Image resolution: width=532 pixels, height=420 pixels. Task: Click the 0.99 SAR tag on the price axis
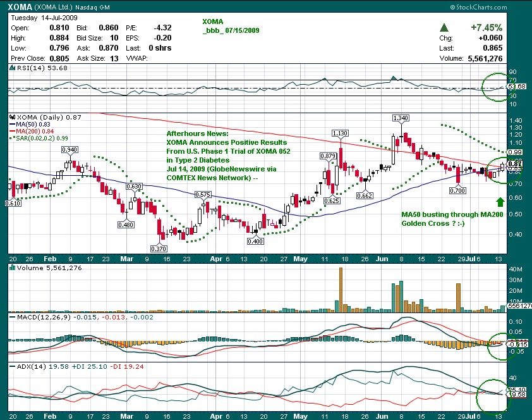[x=515, y=152]
